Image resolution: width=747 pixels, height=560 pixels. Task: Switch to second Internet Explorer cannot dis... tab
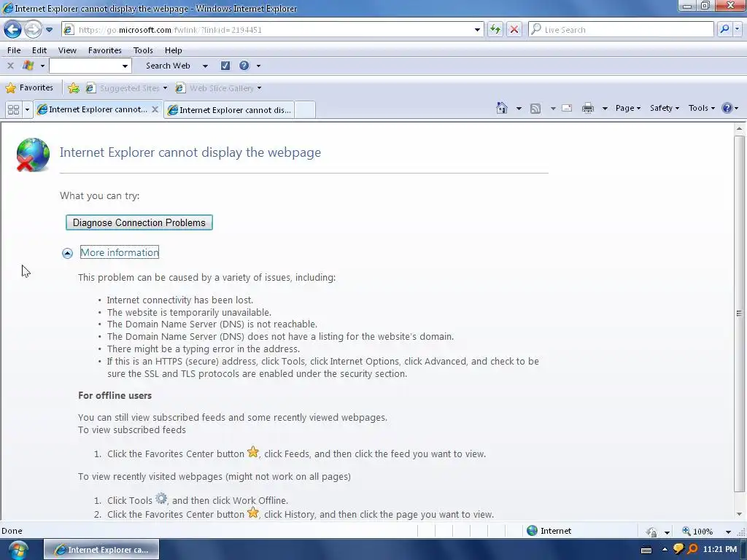click(229, 110)
